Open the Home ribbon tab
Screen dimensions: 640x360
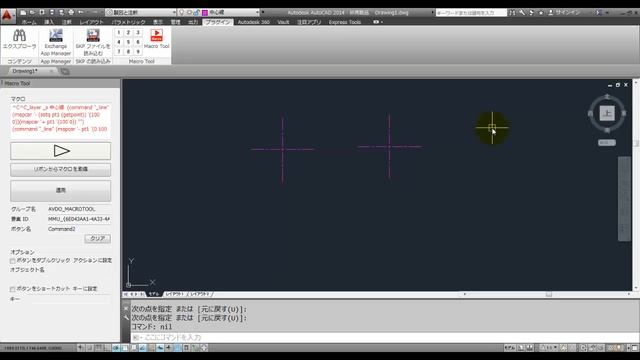pos(29,22)
